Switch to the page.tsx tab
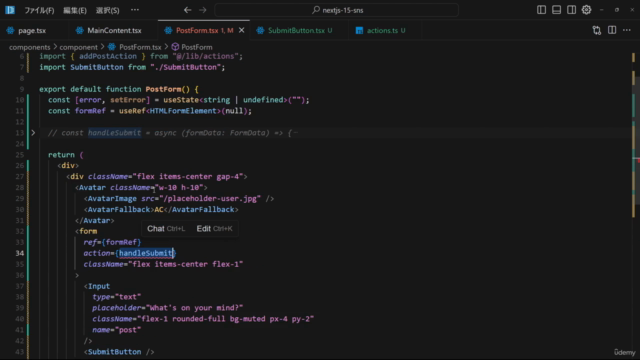The width and height of the screenshot is (640, 360). (32, 31)
